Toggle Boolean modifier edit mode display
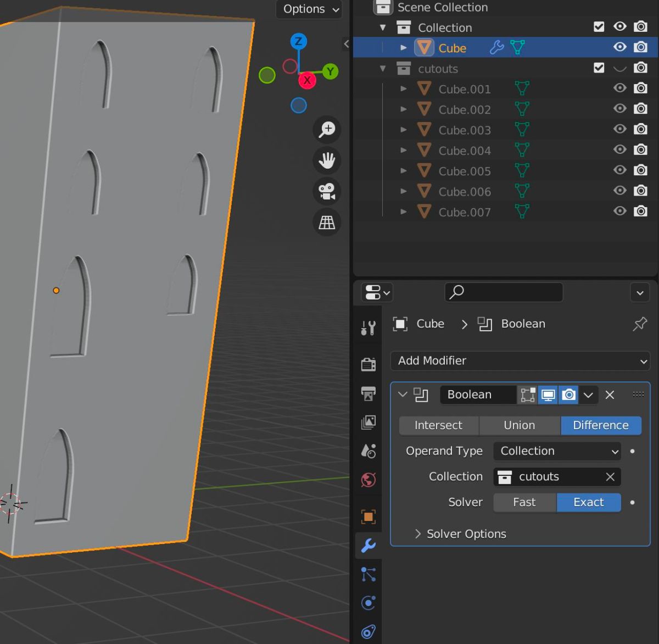The image size is (659, 644). pos(528,395)
